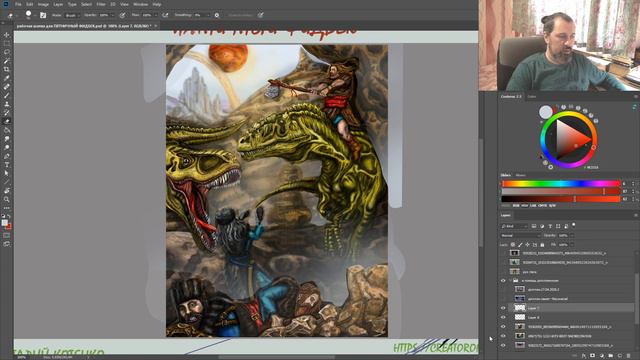Select the Brush tool

[x=7, y=96]
